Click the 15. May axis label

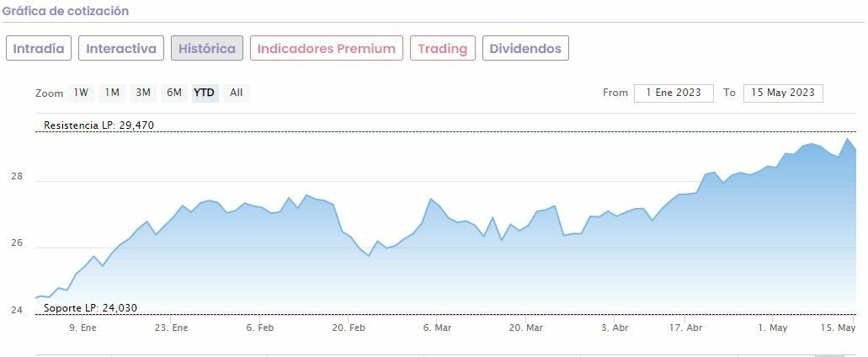click(838, 328)
